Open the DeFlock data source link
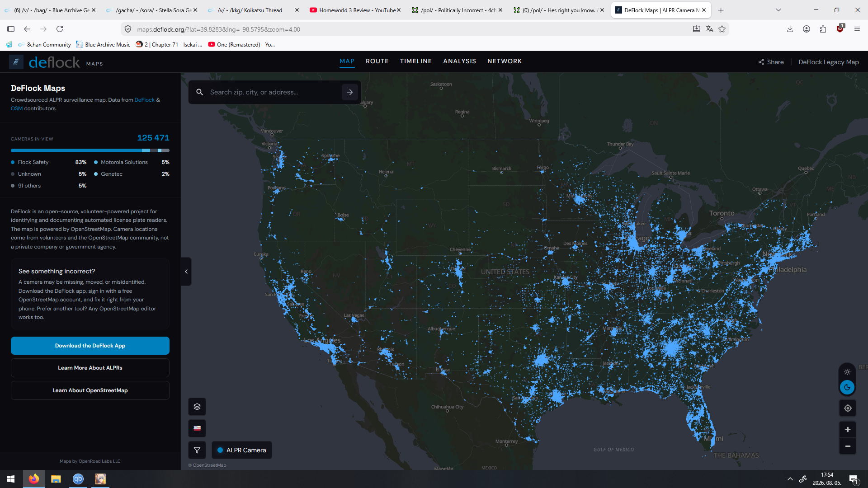868x488 pixels. 145,100
